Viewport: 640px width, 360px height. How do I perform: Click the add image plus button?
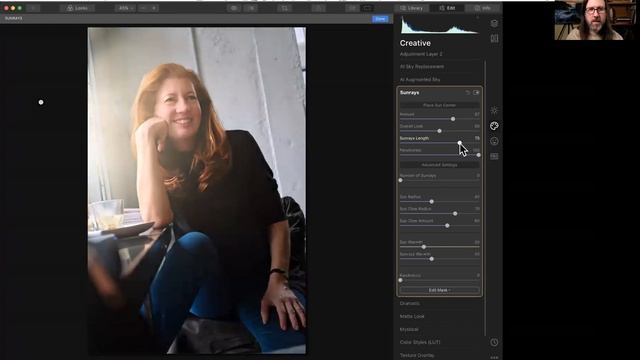(33, 8)
